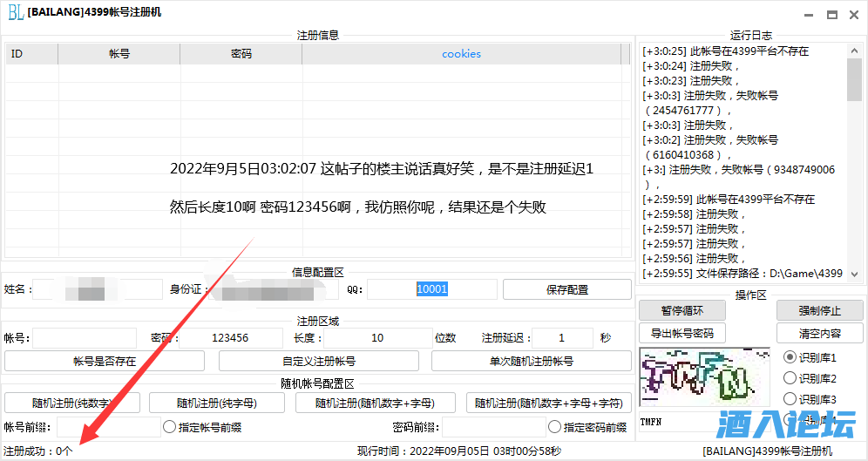
Task: Click the captcha image thumbnail
Action: 704,376
